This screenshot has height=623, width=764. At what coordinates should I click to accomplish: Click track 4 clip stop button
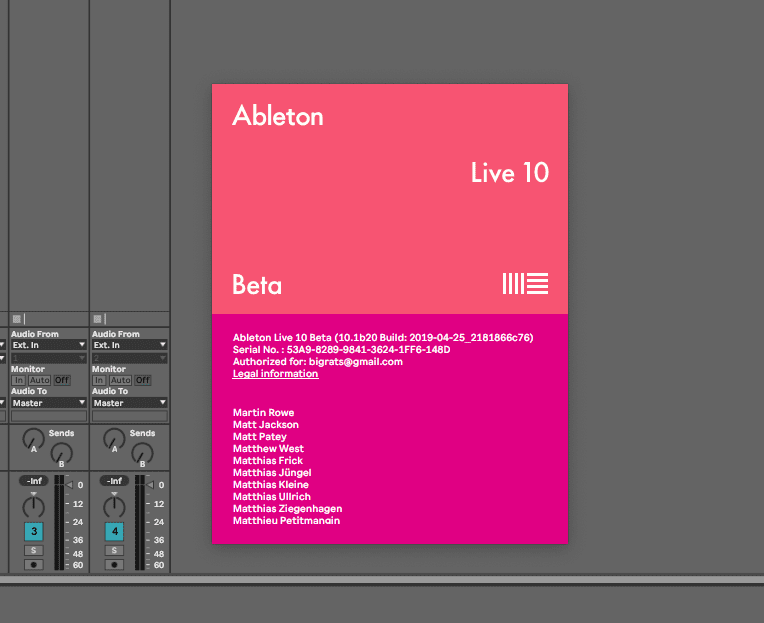tap(97, 319)
